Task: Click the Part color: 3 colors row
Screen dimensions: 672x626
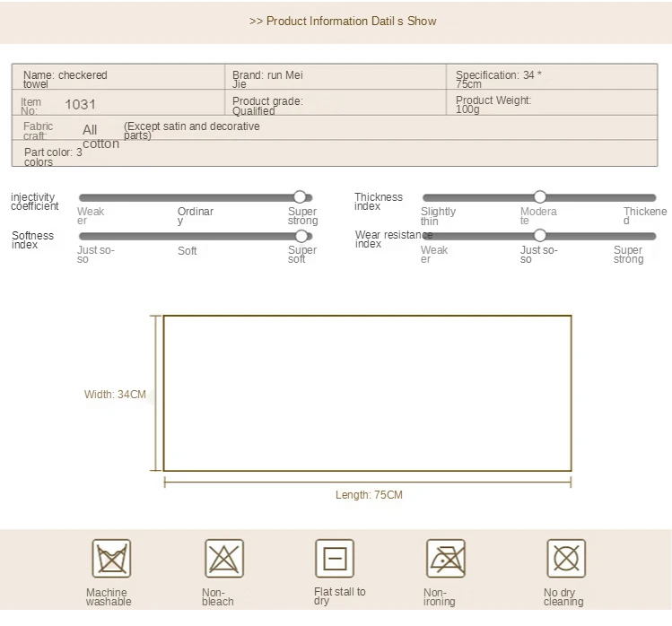Action: pos(53,157)
